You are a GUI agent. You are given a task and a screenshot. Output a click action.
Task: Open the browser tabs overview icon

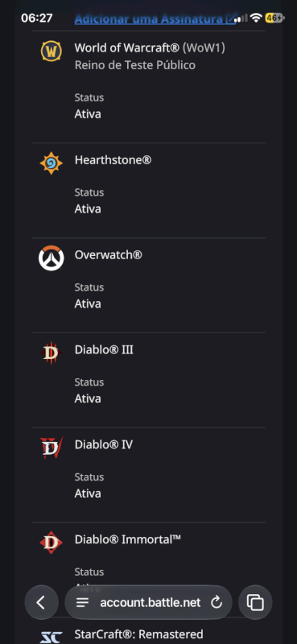click(255, 602)
